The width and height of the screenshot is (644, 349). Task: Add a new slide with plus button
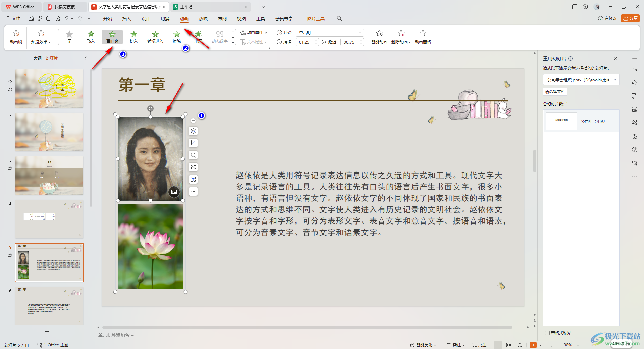47,331
